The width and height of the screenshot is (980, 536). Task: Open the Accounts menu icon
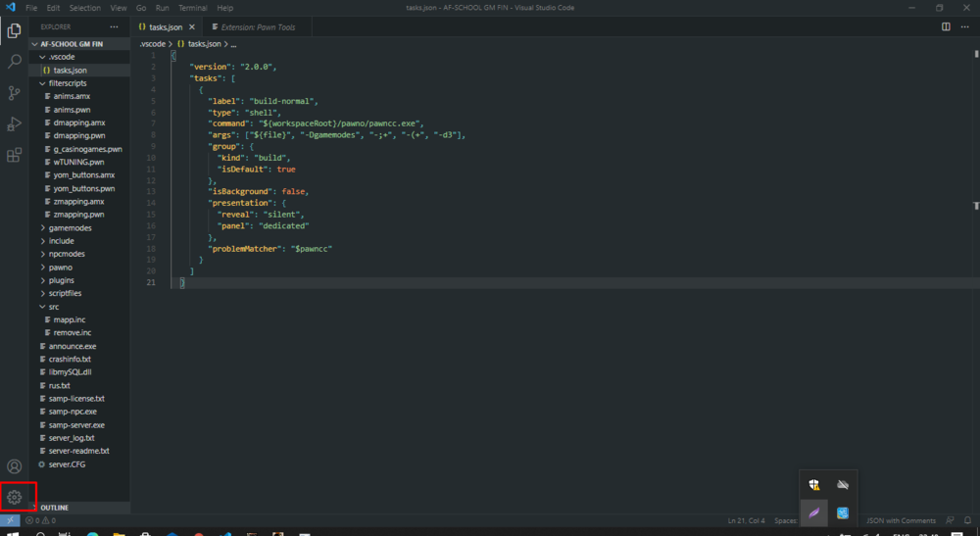tap(14, 466)
